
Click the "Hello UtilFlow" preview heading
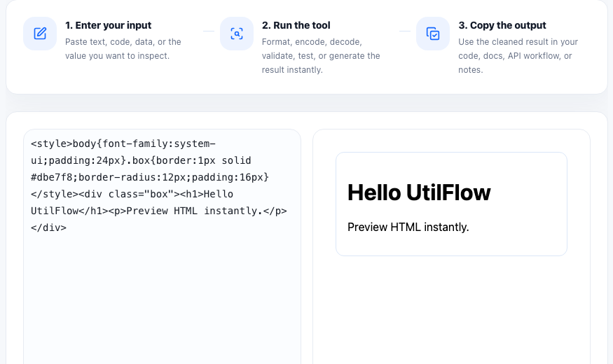tap(419, 192)
